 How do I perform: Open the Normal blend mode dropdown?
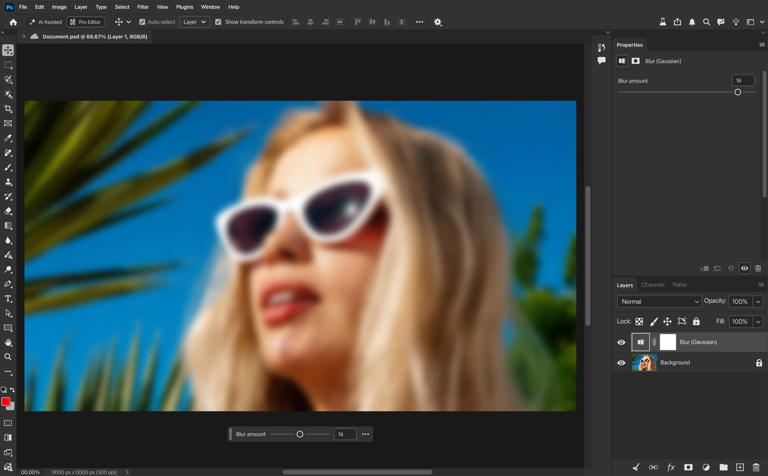[659, 302]
